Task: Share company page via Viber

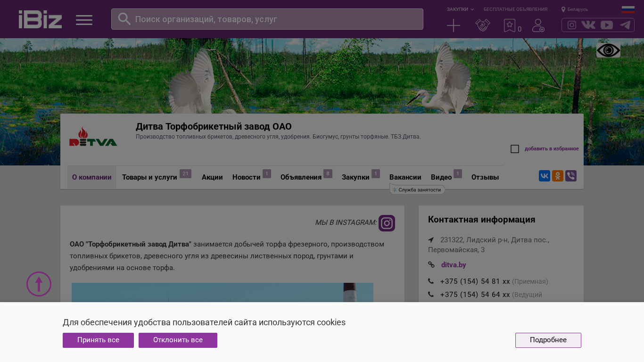Action: click(571, 176)
